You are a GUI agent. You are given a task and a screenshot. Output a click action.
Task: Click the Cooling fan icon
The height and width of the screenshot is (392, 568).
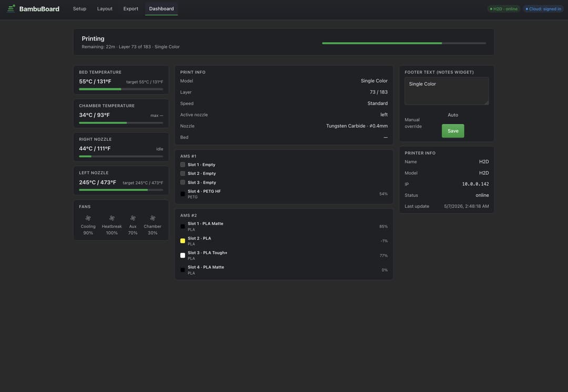(x=88, y=218)
